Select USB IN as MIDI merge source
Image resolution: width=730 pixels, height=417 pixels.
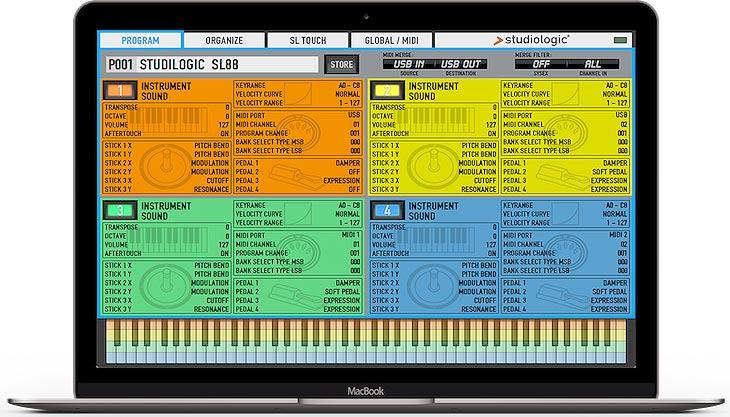(409, 64)
